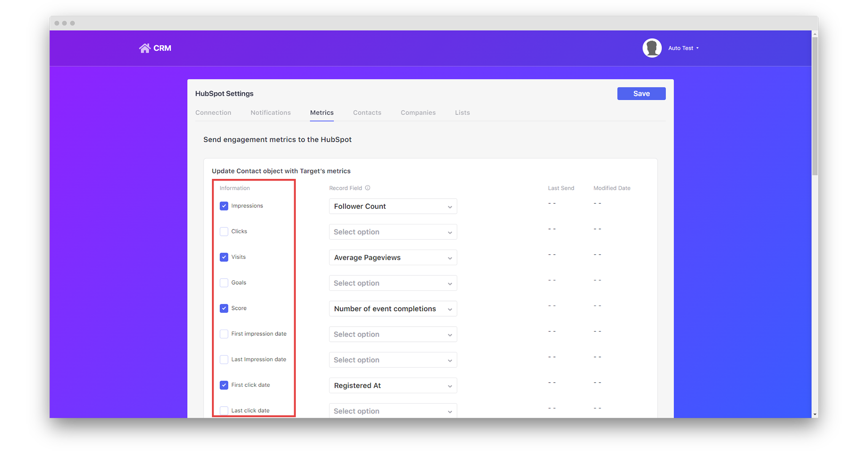Screen dimensions: 868x458
Task: Click the Registered At dropdown chevron
Action: click(x=450, y=386)
